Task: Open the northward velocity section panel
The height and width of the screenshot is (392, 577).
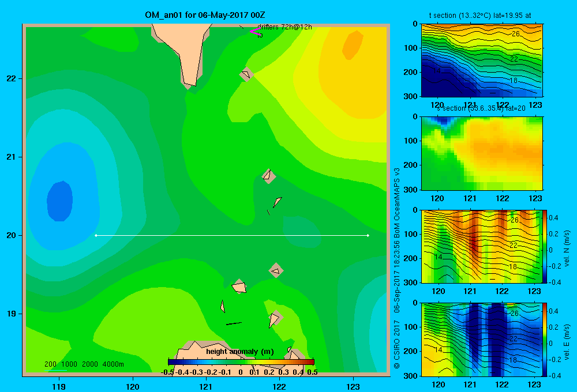Action: 482,246
